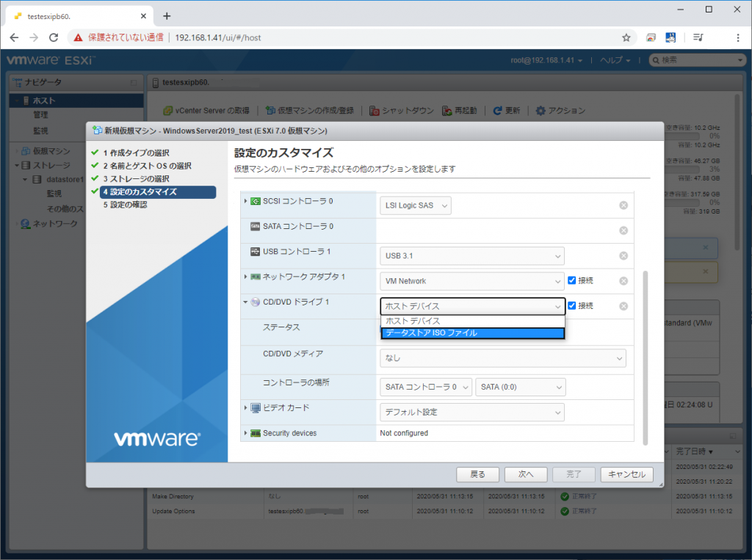Click the Security devices chip icon
The height and width of the screenshot is (560, 752).
coord(255,433)
